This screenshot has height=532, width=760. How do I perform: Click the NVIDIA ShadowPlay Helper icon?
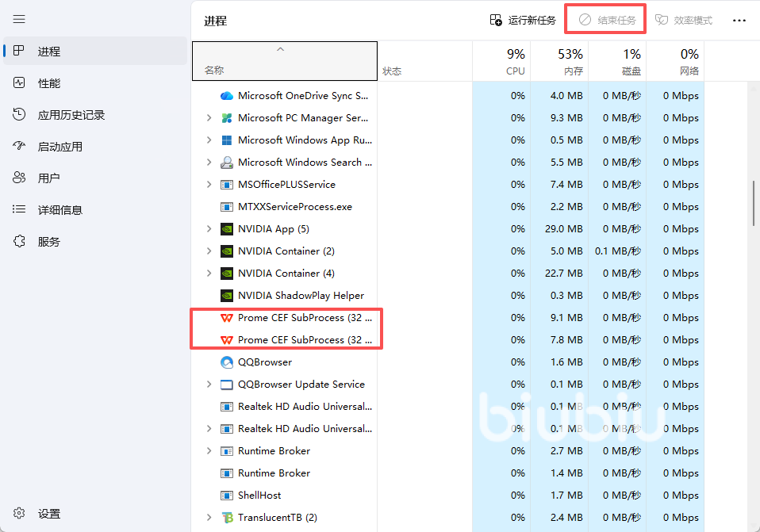[x=227, y=296]
